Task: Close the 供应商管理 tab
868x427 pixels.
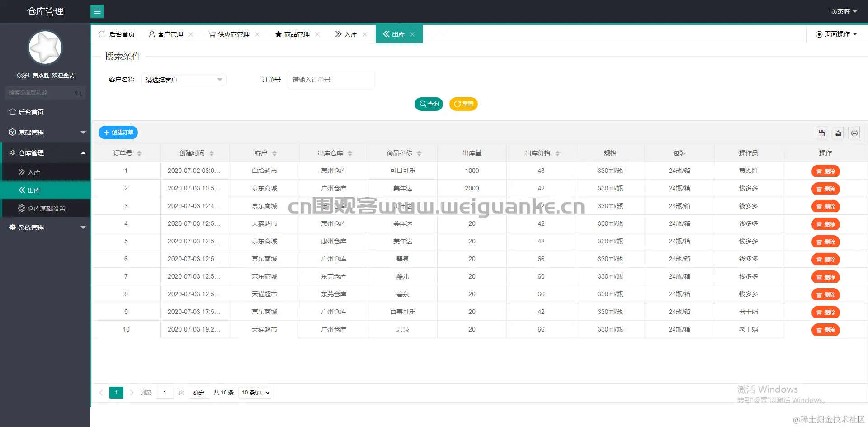Action: click(257, 34)
